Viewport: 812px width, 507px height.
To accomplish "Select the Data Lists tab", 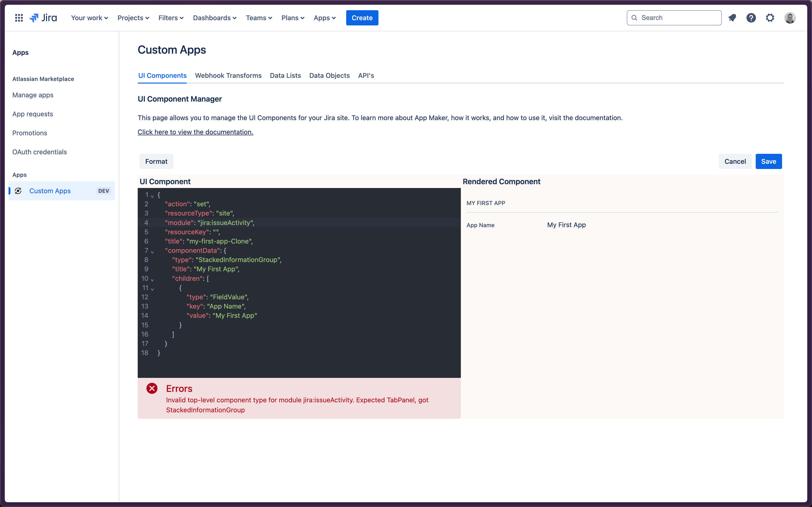I will tap(285, 75).
